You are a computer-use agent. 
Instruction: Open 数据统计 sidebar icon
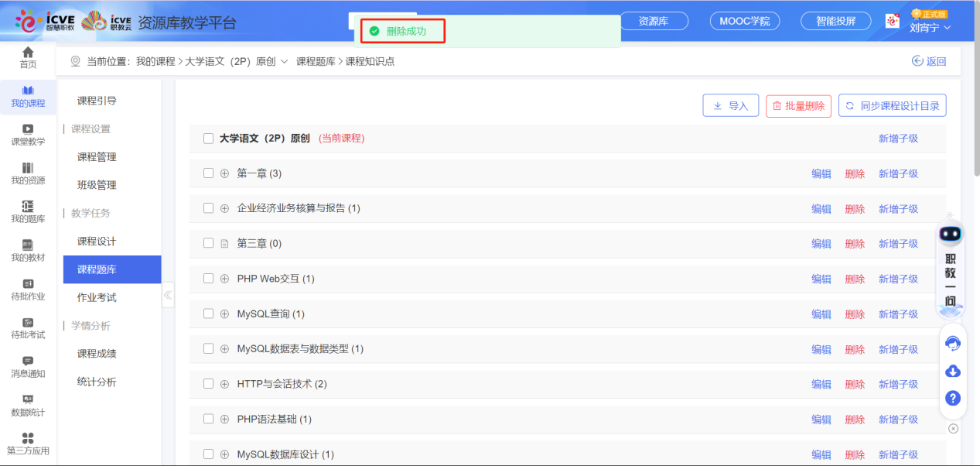point(28,400)
